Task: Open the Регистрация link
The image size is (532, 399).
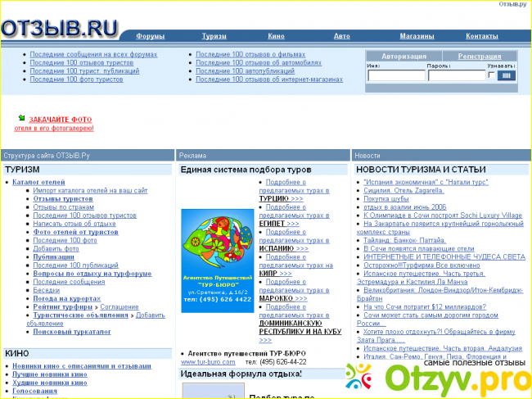Action: click(480, 56)
